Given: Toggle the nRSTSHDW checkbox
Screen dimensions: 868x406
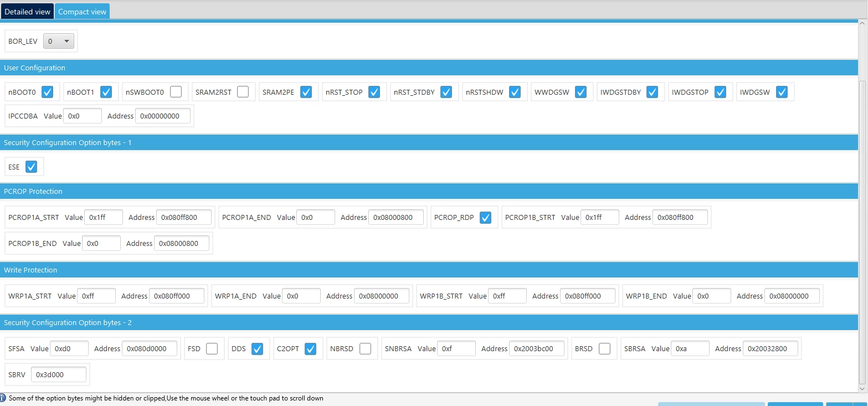Looking at the screenshot, I should (515, 92).
